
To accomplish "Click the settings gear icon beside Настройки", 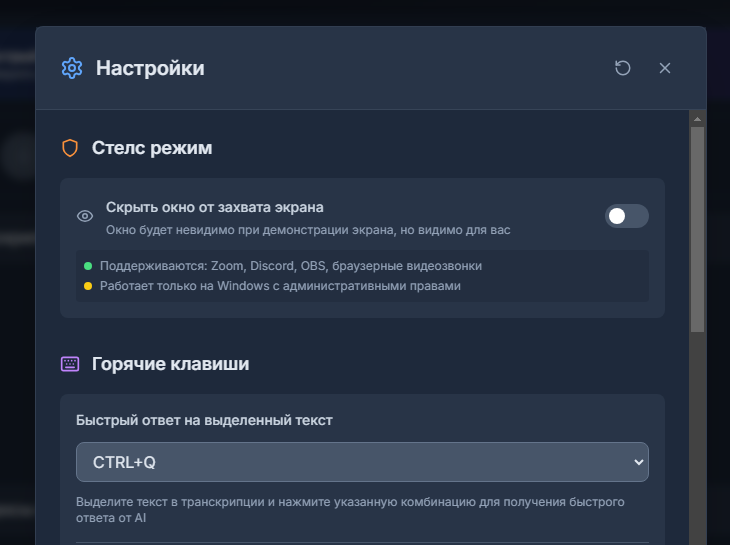I will coord(72,68).
